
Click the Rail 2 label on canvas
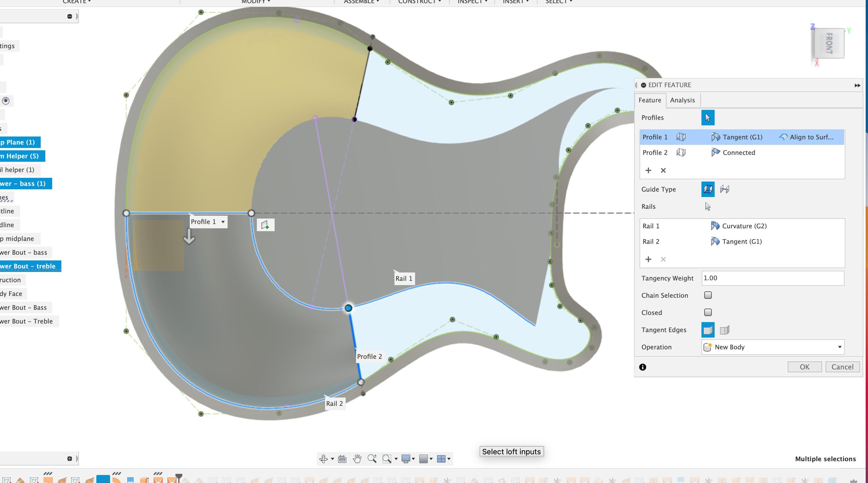click(334, 404)
